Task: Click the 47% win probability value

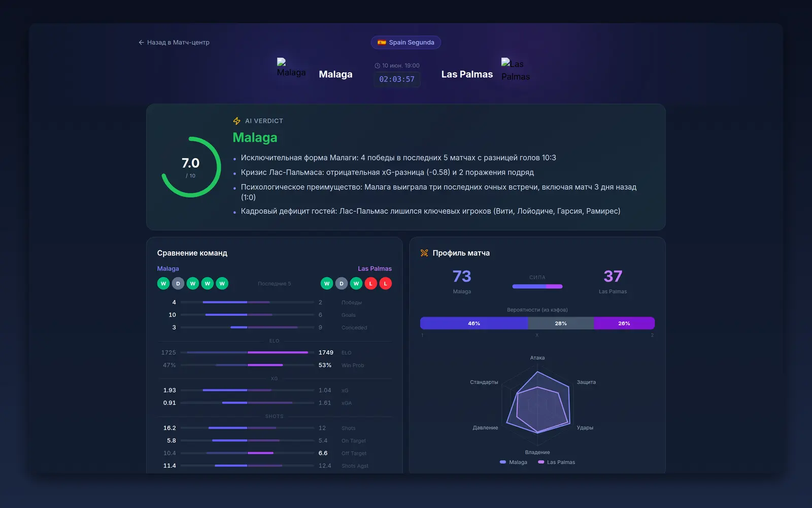Action: click(x=169, y=365)
